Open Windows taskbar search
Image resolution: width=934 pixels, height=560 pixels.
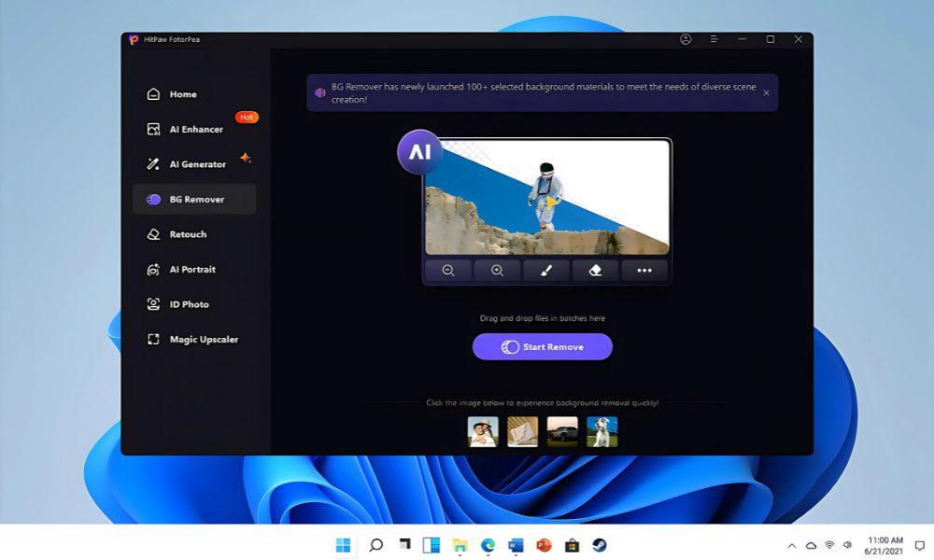[x=375, y=545]
